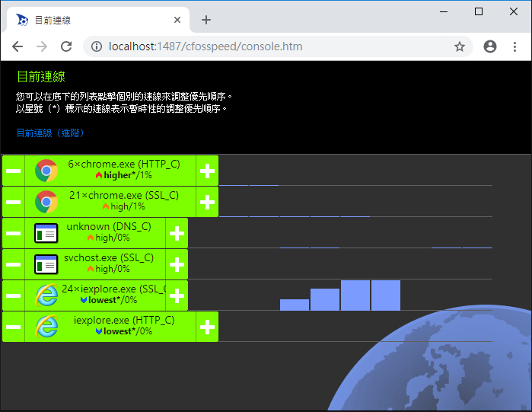Viewport: 532px width, 412px height.
Task: Go back in browser history
Action: point(18,46)
